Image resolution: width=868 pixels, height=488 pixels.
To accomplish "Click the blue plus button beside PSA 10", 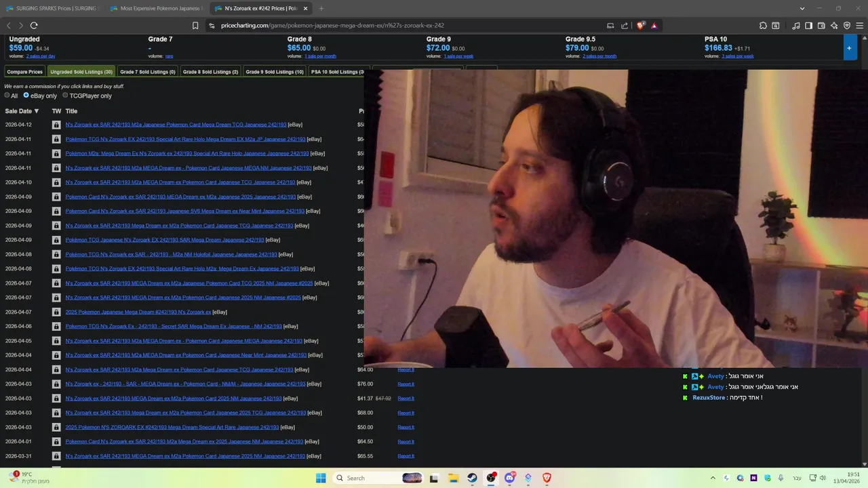I will pos(848,47).
